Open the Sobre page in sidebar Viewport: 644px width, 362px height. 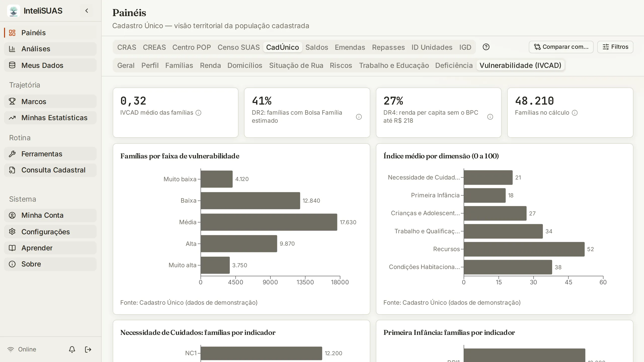coord(50,264)
